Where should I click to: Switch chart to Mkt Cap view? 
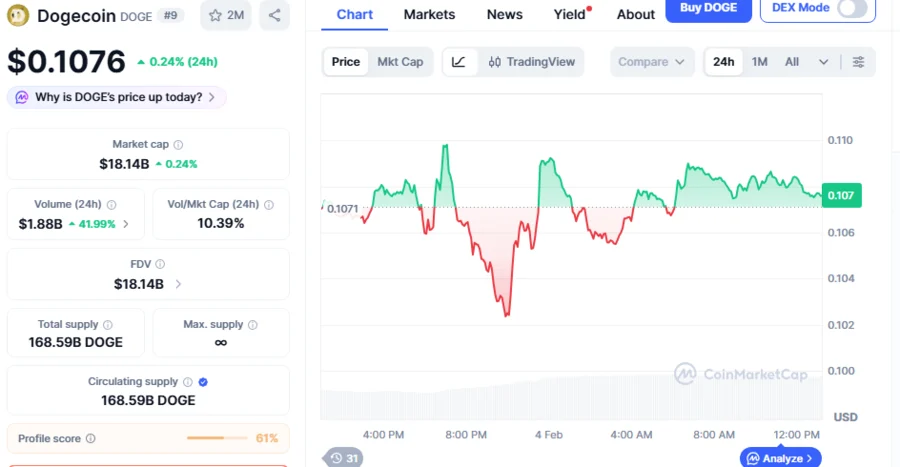click(400, 62)
